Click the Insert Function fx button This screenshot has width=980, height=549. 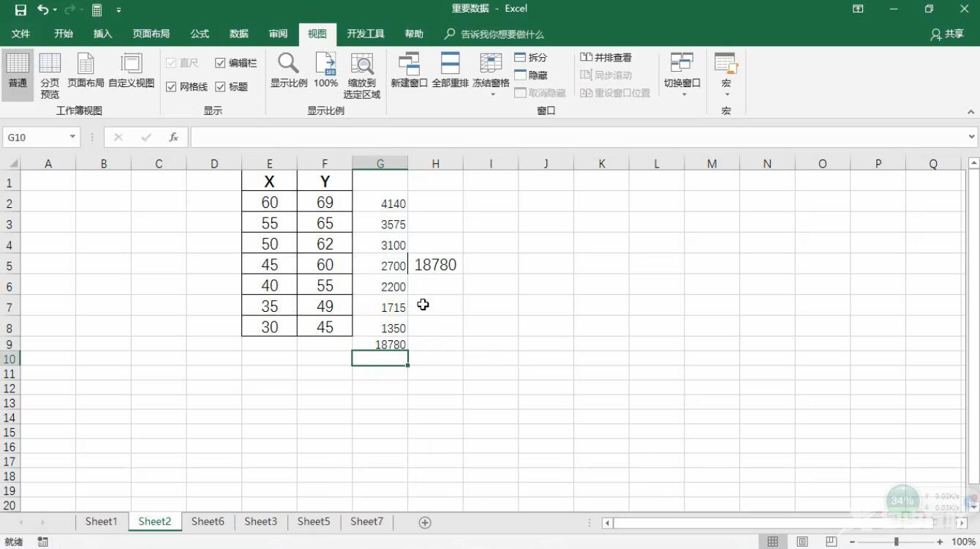pos(173,137)
